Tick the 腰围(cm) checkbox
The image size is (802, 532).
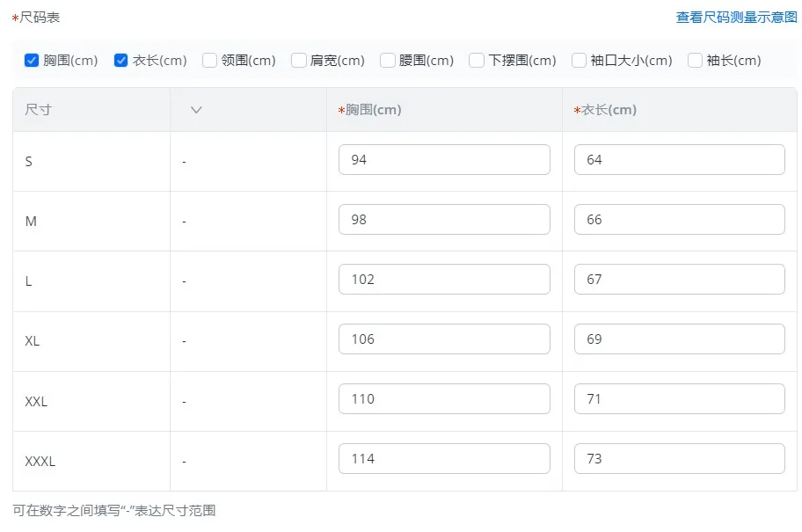point(388,61)
